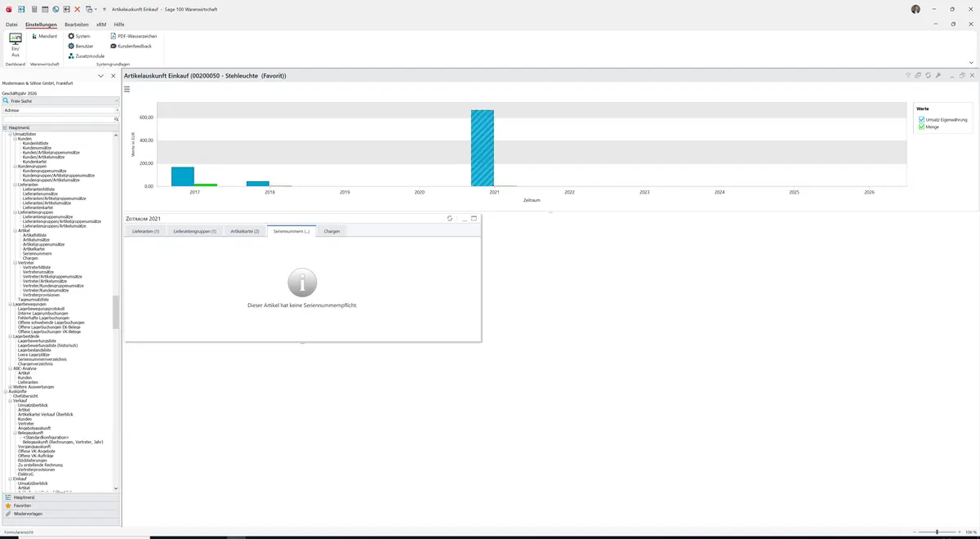Collapse the ABC-Analyse tree node

[11, 368]
